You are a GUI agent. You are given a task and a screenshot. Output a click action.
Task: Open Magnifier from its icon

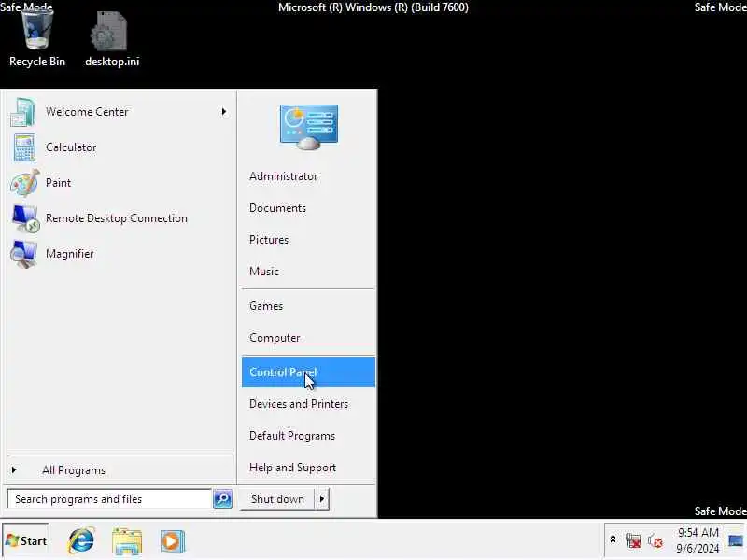23,254
